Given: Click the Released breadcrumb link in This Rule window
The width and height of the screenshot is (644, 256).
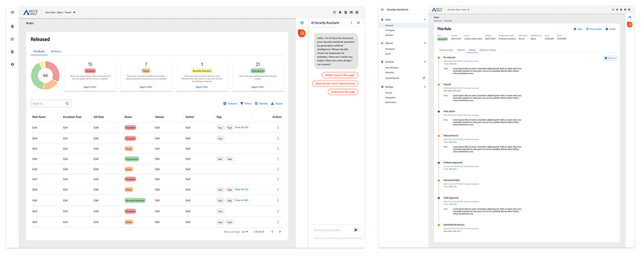Looking at the screenshot, I should pos(437,21).
